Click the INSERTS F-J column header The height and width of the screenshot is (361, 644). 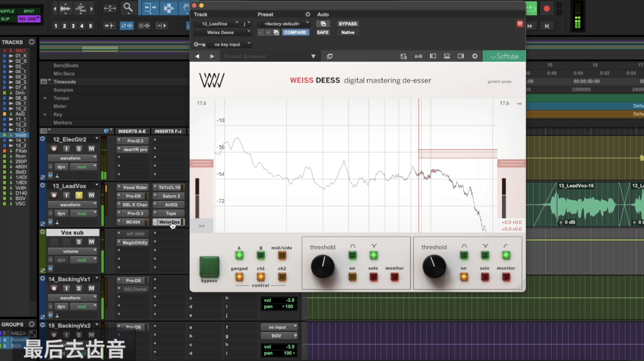coord(168,131)
